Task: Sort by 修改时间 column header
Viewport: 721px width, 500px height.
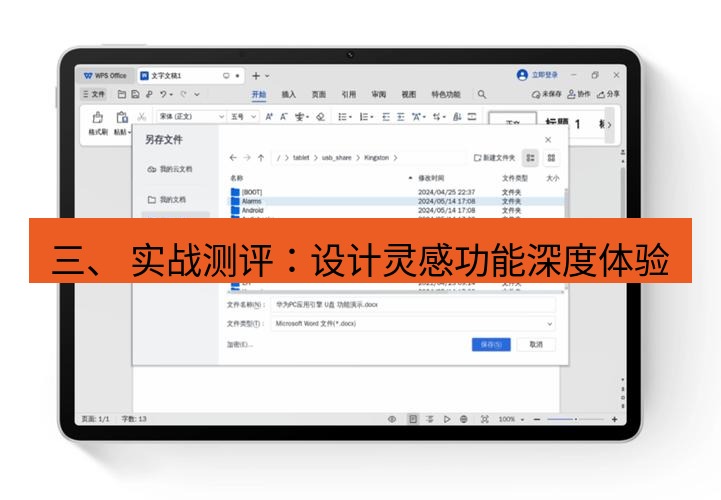Action: point(431,178)
